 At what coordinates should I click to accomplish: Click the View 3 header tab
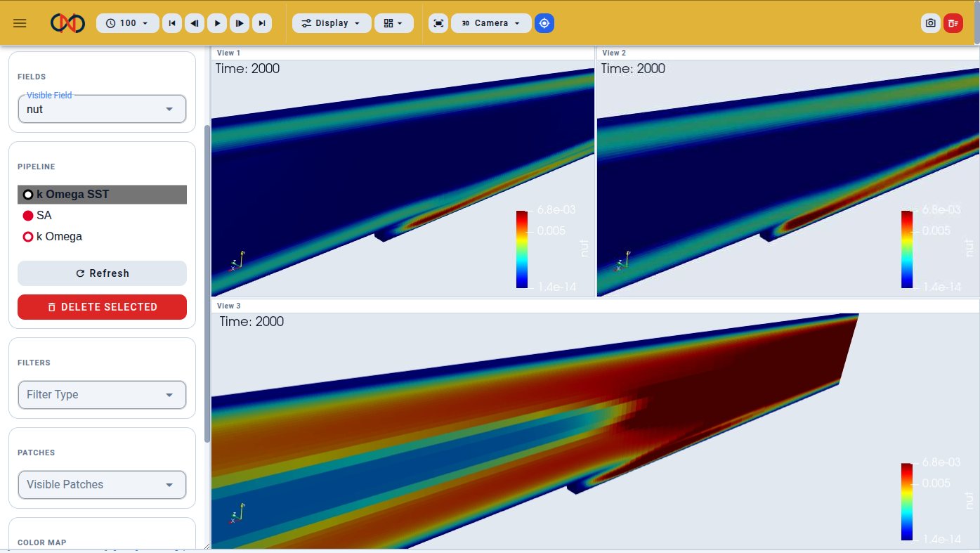[229, 306]
